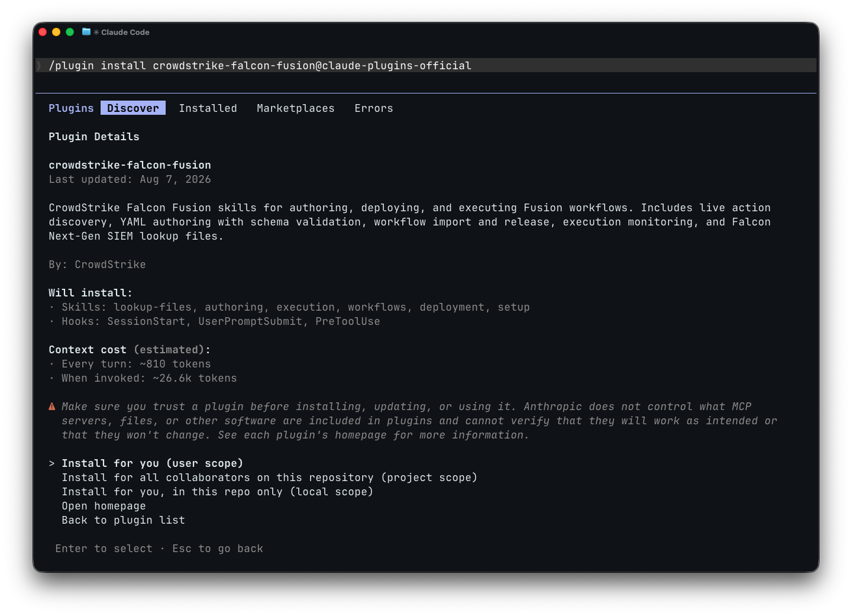Click the crowdstrike-falcon-fusion plugin name

click(130, 165)
